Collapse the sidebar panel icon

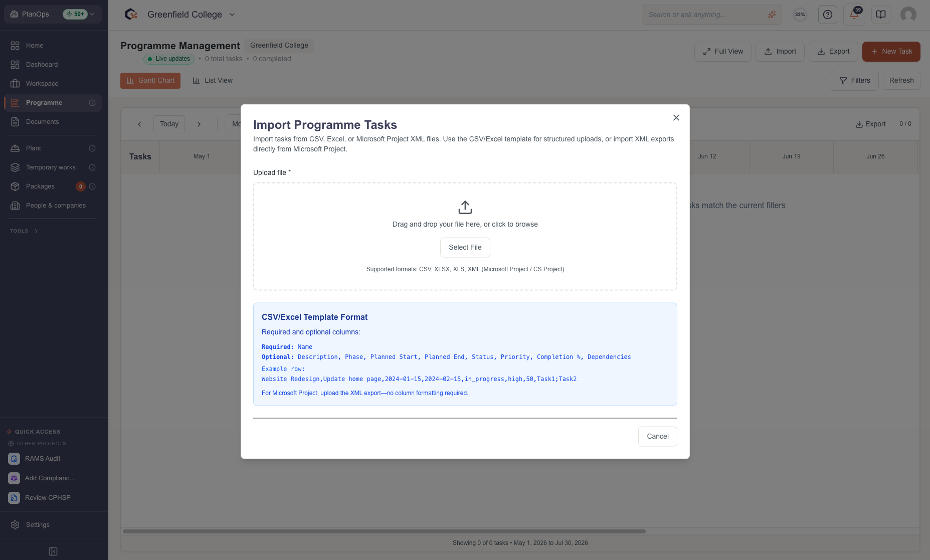coord(53,551)
